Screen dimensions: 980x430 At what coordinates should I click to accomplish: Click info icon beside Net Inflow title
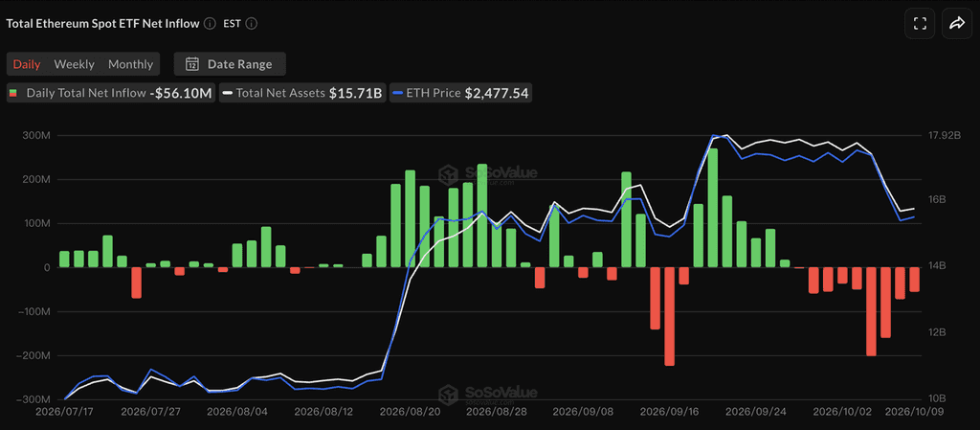tap(210, 24)
